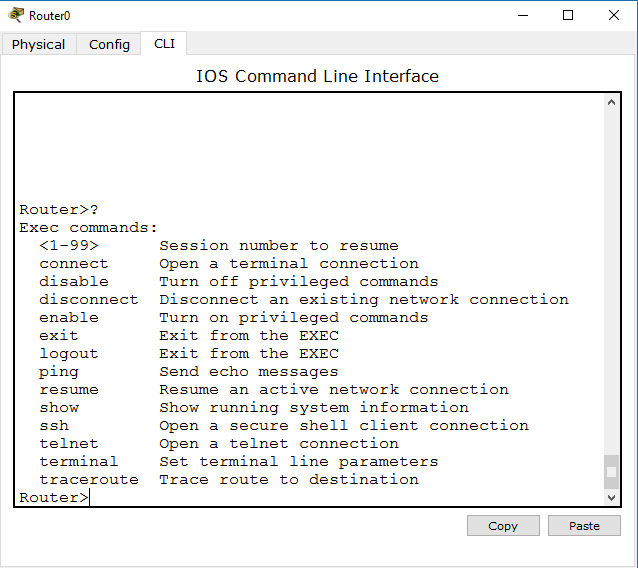Click 'Send echo messages' description

click(x=249, y=372)
